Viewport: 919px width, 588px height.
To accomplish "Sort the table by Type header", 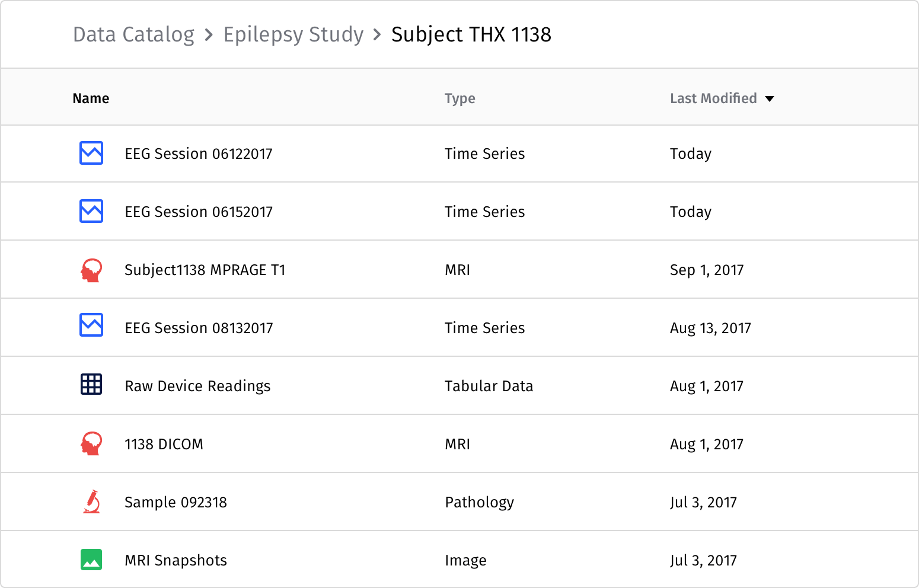I will coord(459,98).
